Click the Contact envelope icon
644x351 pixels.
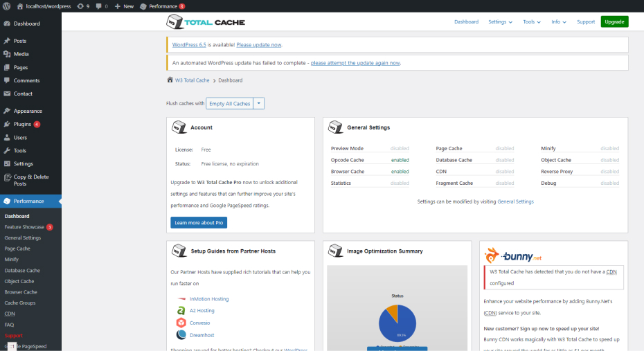[7, 93]
